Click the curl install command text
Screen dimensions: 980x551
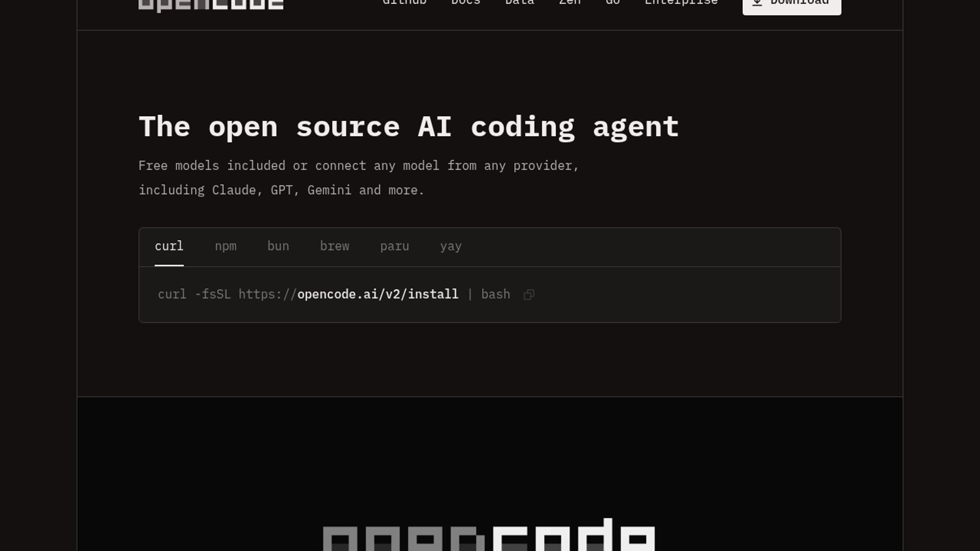coord(334,294)
